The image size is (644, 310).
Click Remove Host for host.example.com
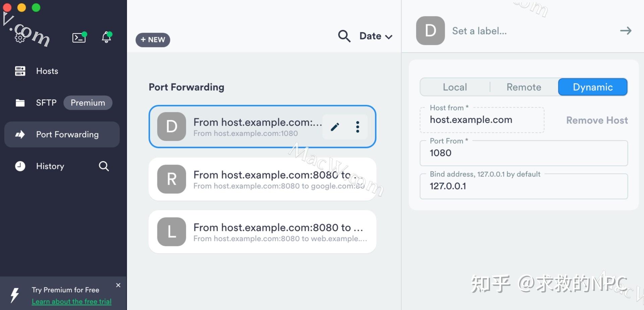[x=597, y=120]
